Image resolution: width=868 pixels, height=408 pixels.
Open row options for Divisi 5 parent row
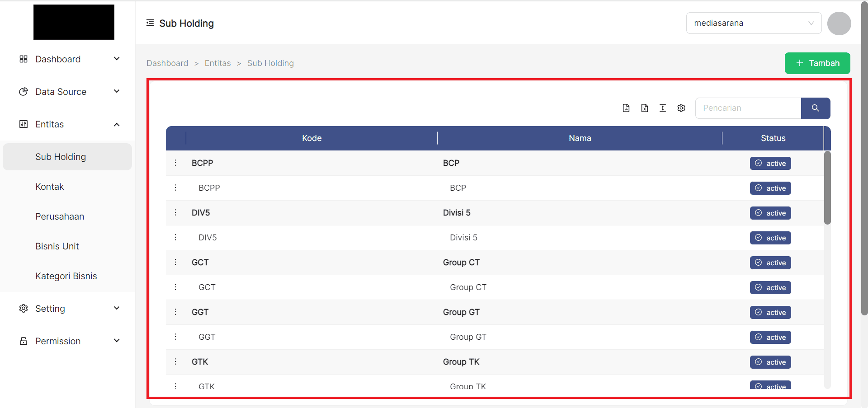tap(175, 212)
